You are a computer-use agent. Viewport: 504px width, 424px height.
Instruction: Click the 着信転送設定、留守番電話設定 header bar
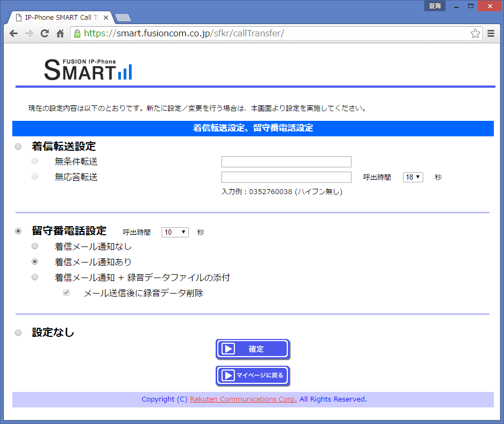[x=253, y=128]
